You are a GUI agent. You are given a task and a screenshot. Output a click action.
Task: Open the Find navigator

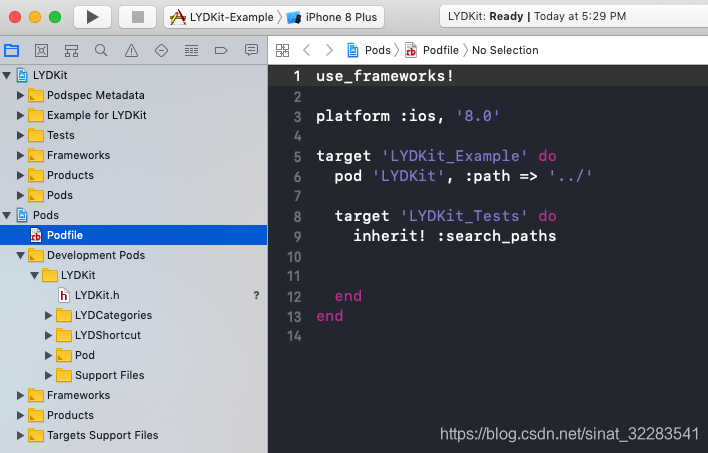click(x=101, y=50)
